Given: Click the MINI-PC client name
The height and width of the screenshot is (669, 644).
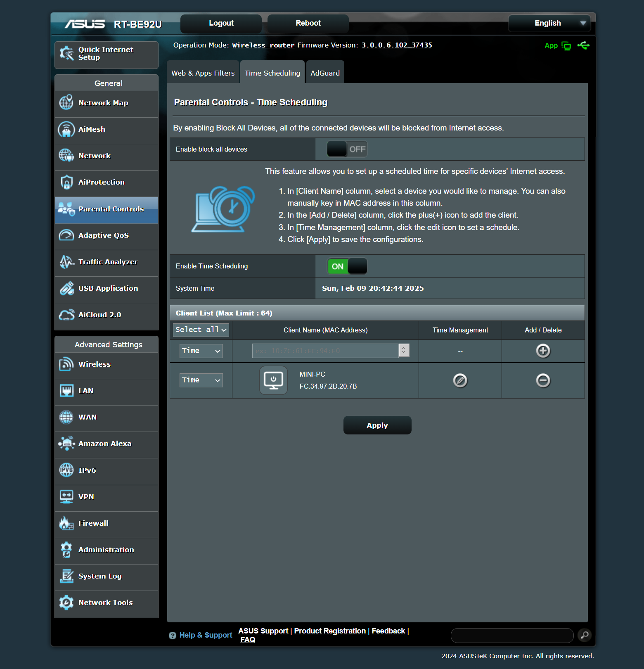Looking at the screenshot, I should (313, 375).
